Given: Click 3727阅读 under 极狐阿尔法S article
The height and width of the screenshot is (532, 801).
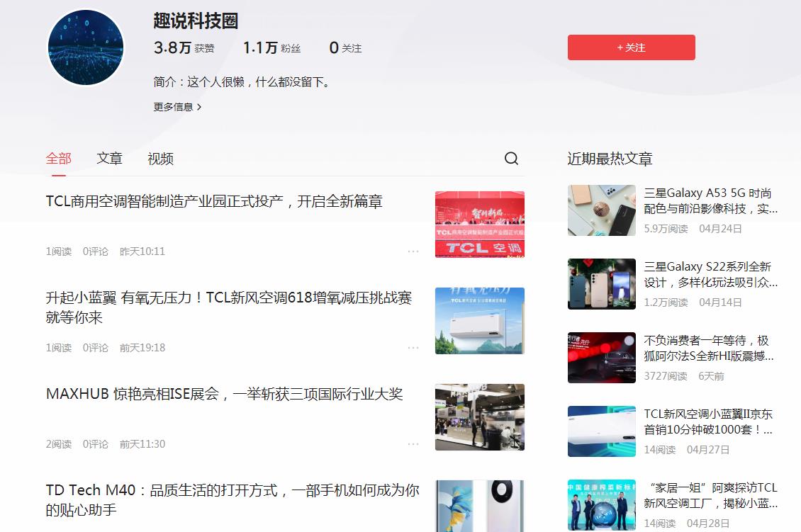Looking at the screenshot, I should (x=665, y=375).
